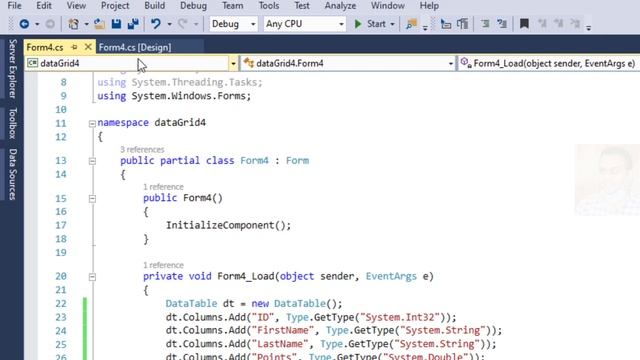The image size is (640, 360).
Task: Click 'using System.Windows.Forms;' on line 9
Action: pos(174,96)
